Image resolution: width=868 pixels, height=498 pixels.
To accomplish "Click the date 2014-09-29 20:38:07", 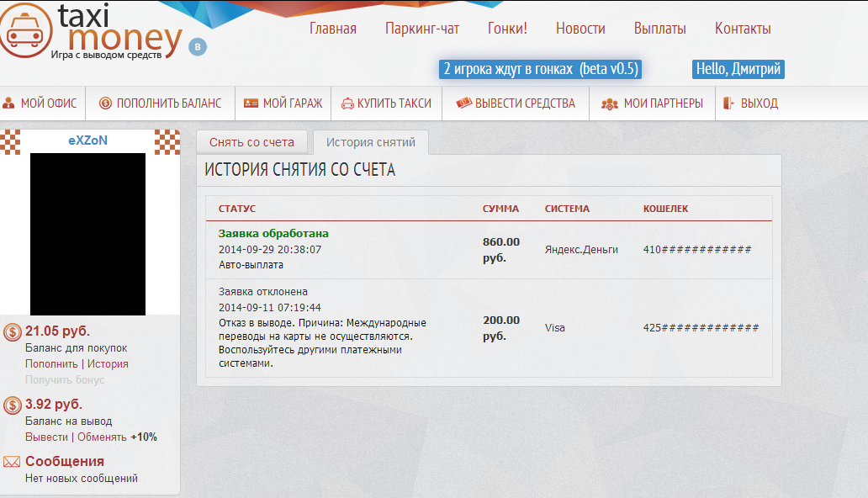I will point(270,250).
